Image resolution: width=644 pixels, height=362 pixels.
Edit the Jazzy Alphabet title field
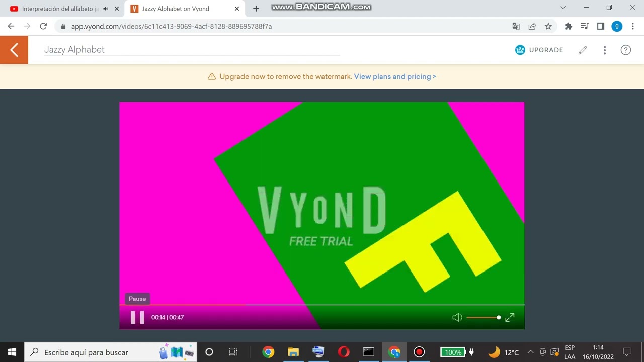[x=192, y=49]
